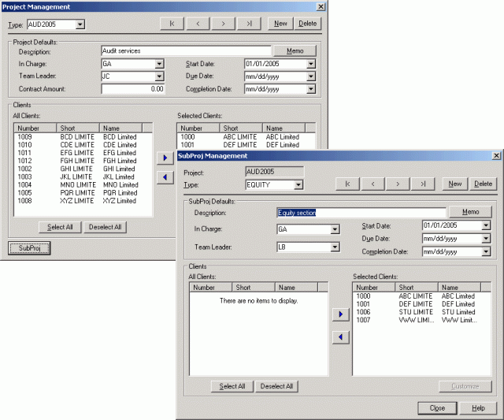Image resolution: width=504 pixels, height=420 pixels.
Task: Click the Memo button beside Equity section
Action: (470, 212)
